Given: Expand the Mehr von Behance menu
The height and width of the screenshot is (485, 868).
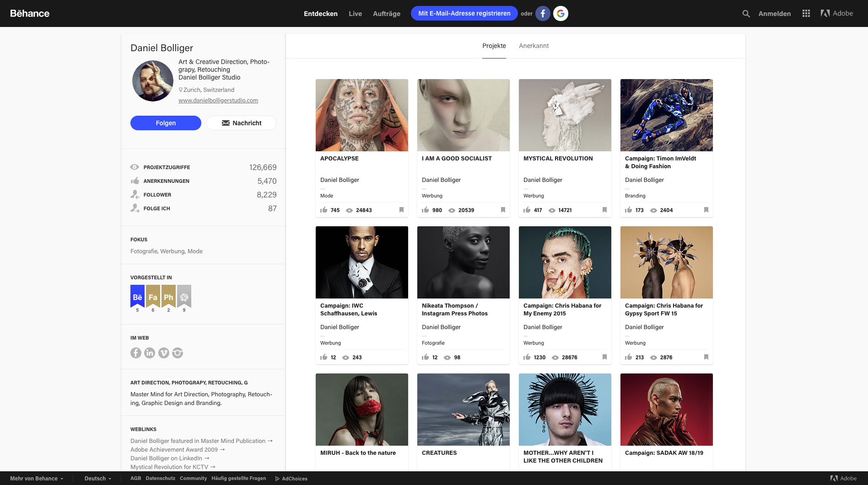Looking at the screenshot, I should (37, 479).
